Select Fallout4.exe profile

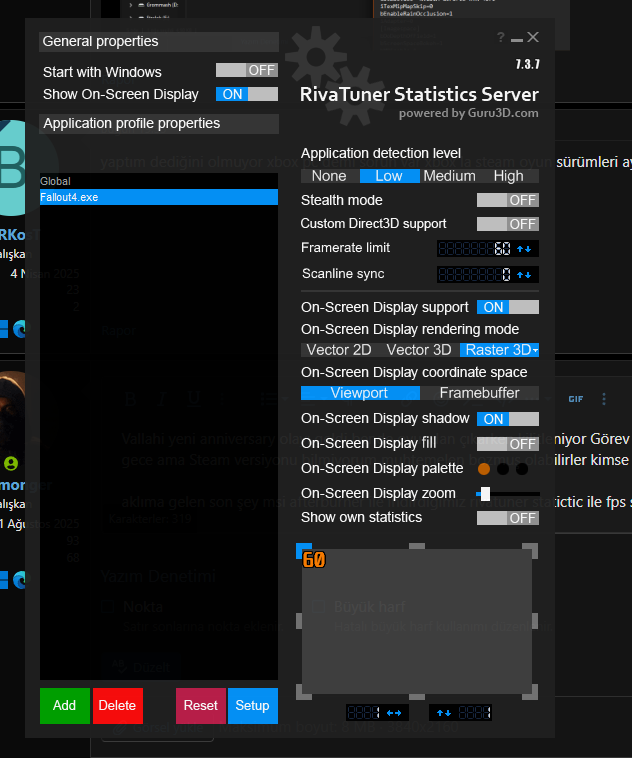coord(159,197)
